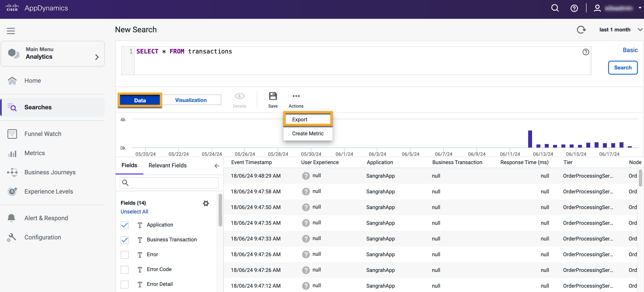Open the user profile icon

coord(597,8)
